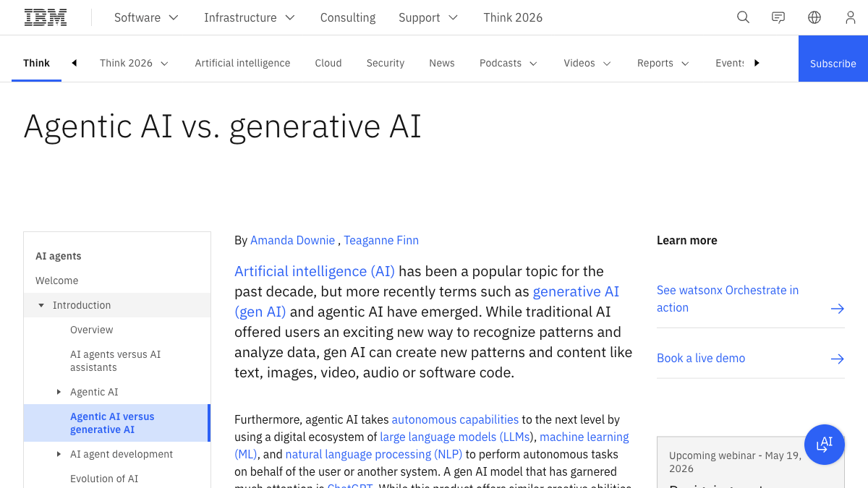Open the floating AI assistant button
Screen dimensions: 868x488
825,445
